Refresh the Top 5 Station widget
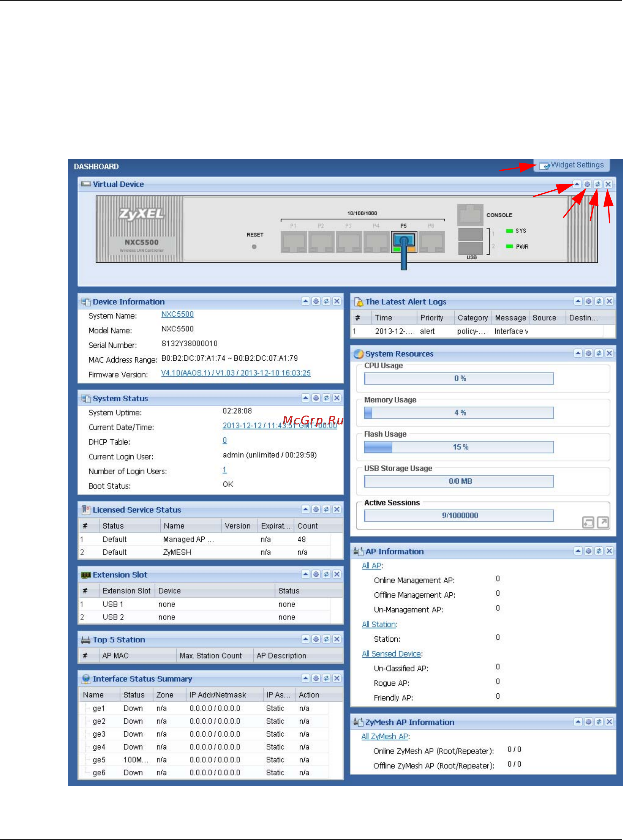 coord(326,639)
